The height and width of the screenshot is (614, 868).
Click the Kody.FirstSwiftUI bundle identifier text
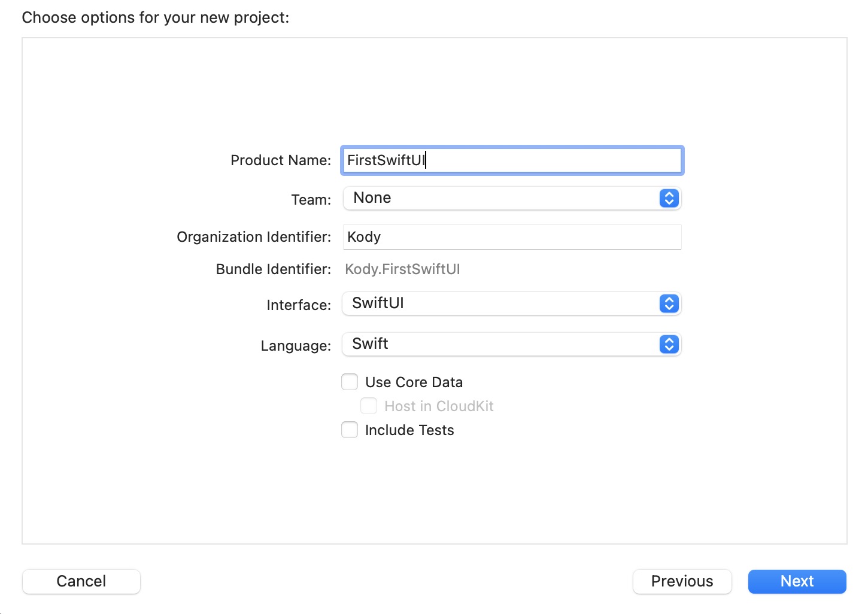pos(402,269)
